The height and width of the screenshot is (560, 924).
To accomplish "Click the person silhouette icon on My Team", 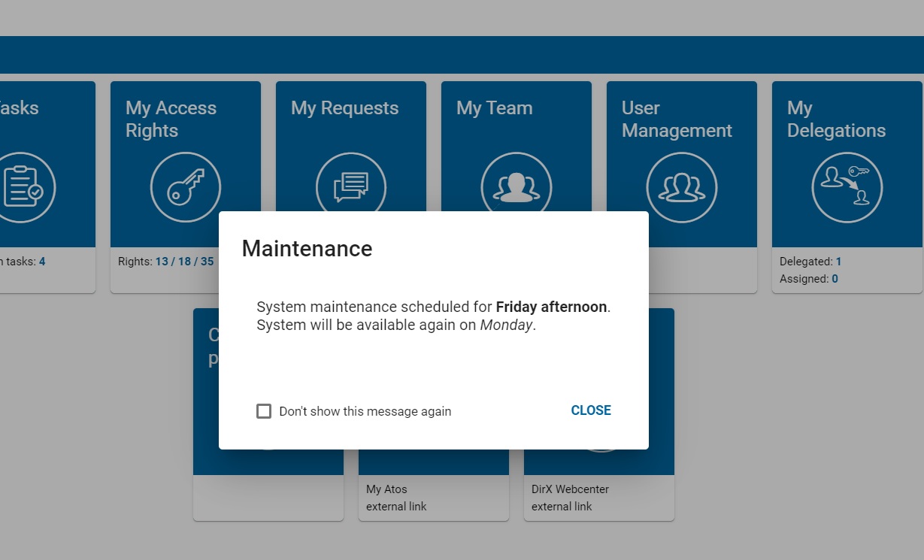I will (516, 187).
